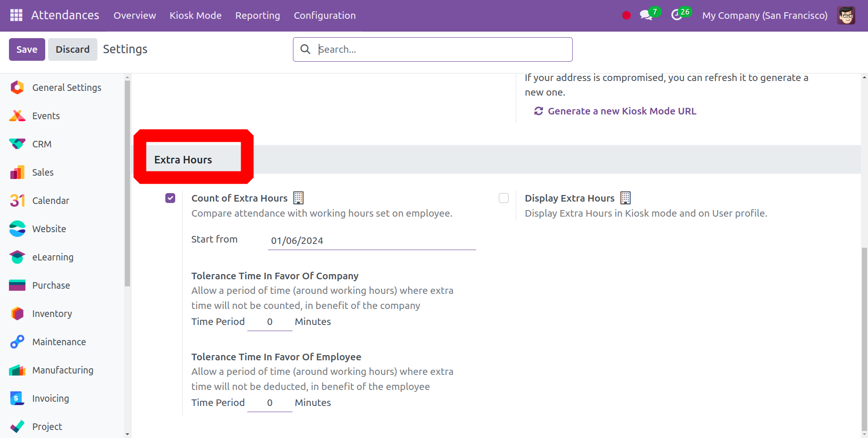Click the Start from date field
The image size is (868, 438).
pos(371,241)
